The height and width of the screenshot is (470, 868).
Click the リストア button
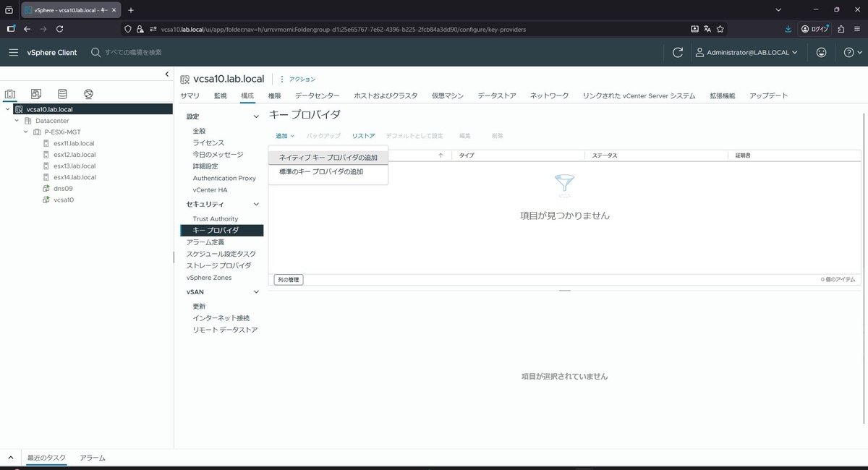[x=364, y=136]
